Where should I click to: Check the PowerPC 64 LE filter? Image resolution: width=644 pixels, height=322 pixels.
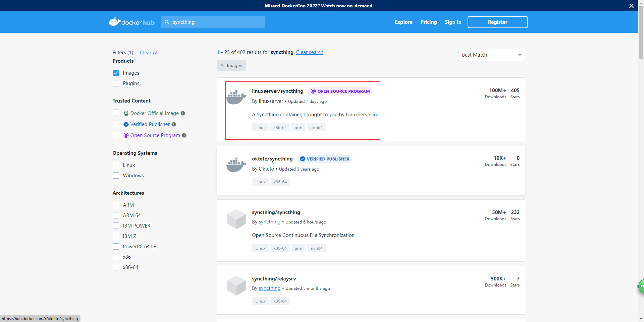pos(116,247)
